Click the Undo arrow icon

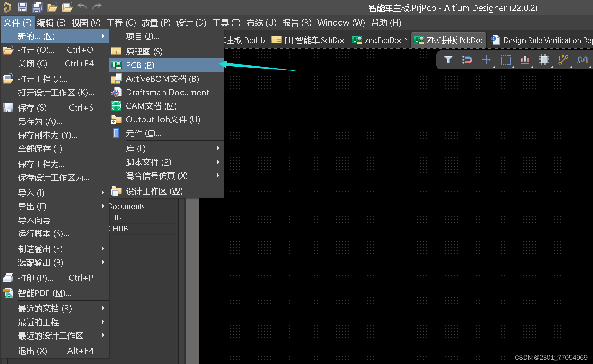82,6
